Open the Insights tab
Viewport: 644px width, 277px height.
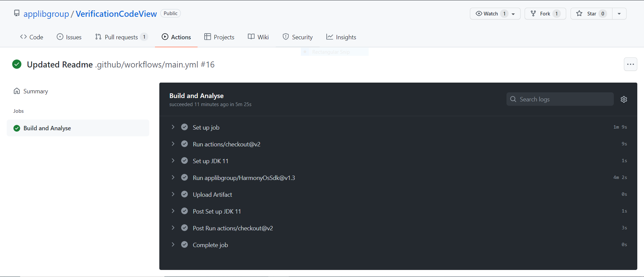[x=341, y=37]
